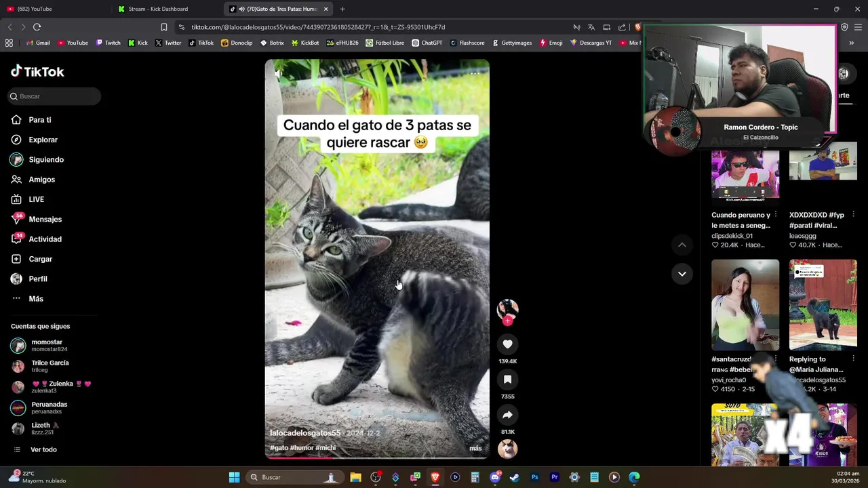Click the TikTok Buscar search field
This screenshot has height=488, width=868.
[x=55, y=96]
